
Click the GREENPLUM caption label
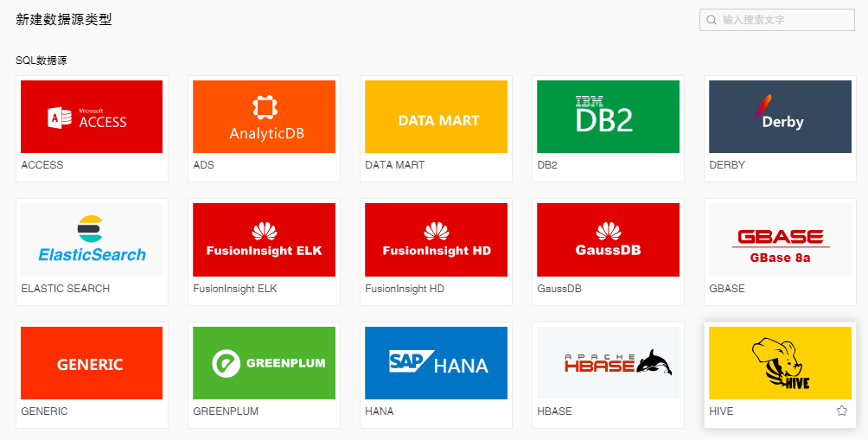(226, 411)
